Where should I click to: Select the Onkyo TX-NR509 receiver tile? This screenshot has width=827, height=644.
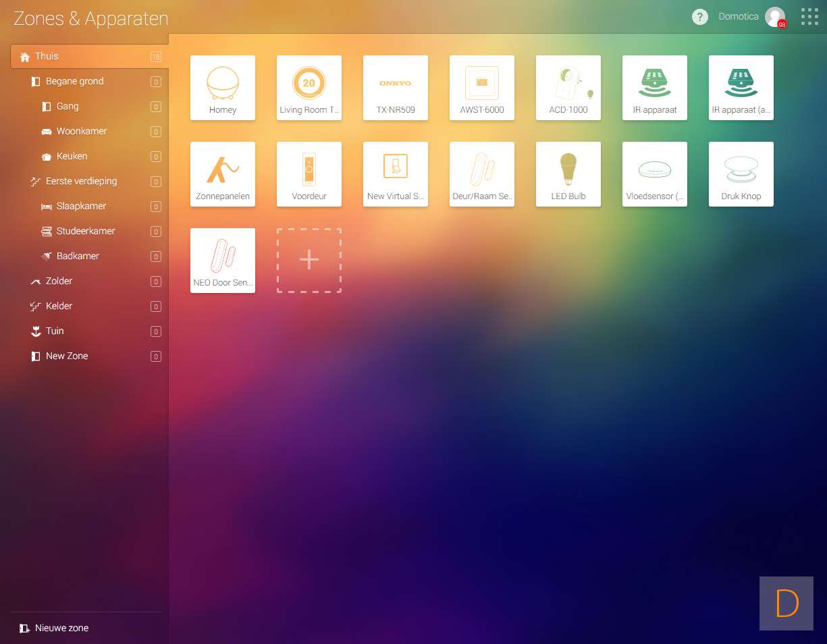point(396,88)
